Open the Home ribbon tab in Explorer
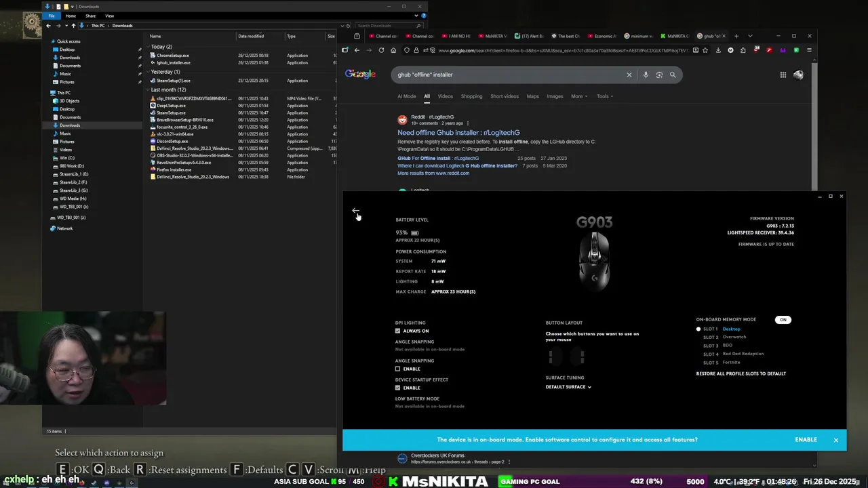Image resolution: width=868 pixels, height=488 pixels. coord(72,16)
